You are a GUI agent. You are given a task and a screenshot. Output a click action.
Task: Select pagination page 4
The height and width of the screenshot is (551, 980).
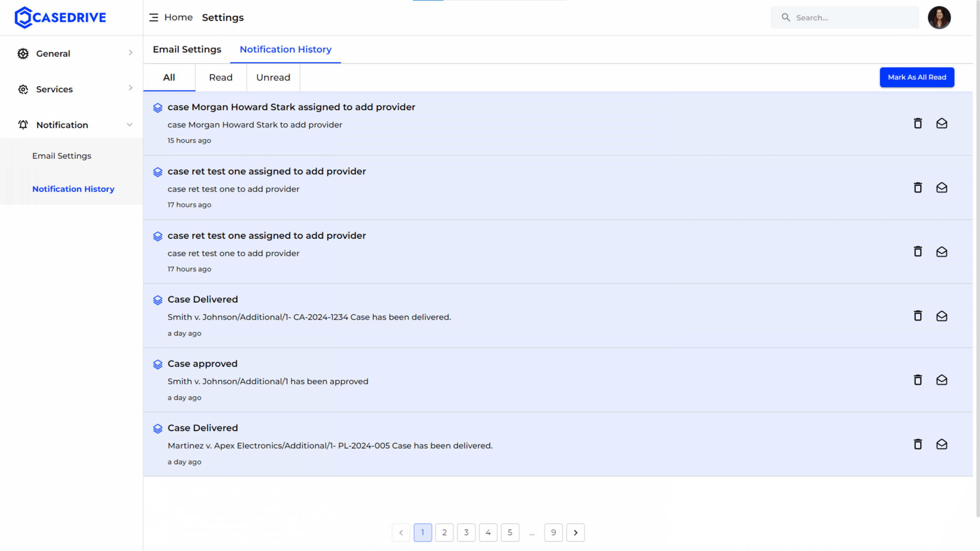pos(488,532)
